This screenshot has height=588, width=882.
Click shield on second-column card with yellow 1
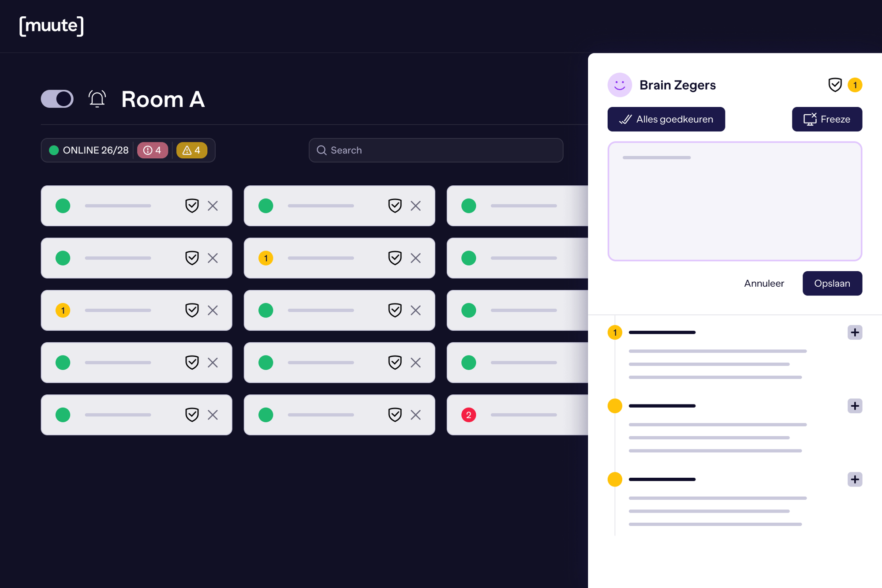point(395,258)
